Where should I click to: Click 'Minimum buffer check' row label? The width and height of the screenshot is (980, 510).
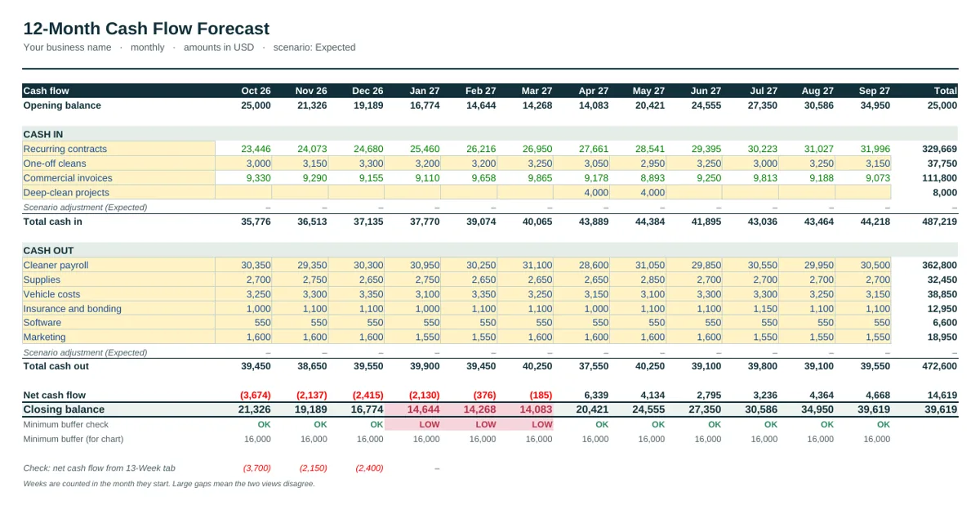pos(65,425)
